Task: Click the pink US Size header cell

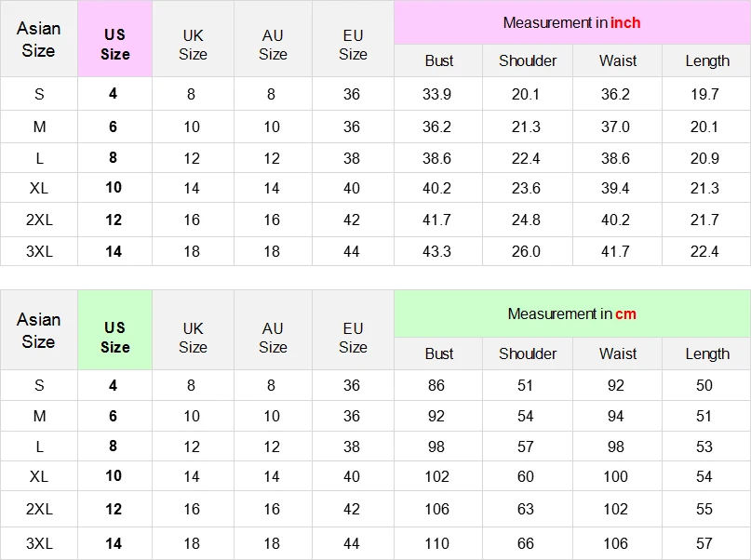Action: click(114, 44)
